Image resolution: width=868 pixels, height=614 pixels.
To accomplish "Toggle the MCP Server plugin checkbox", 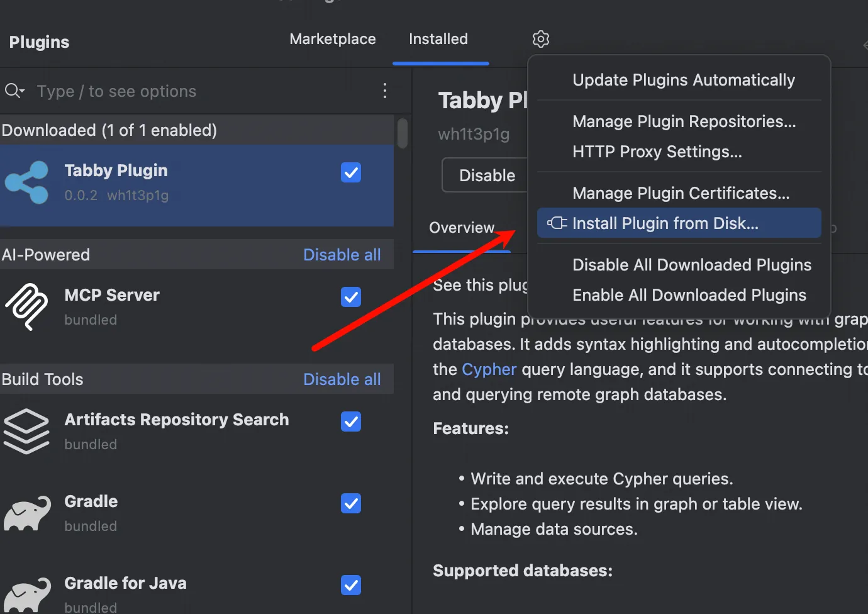I will click(x=351, y=297).
